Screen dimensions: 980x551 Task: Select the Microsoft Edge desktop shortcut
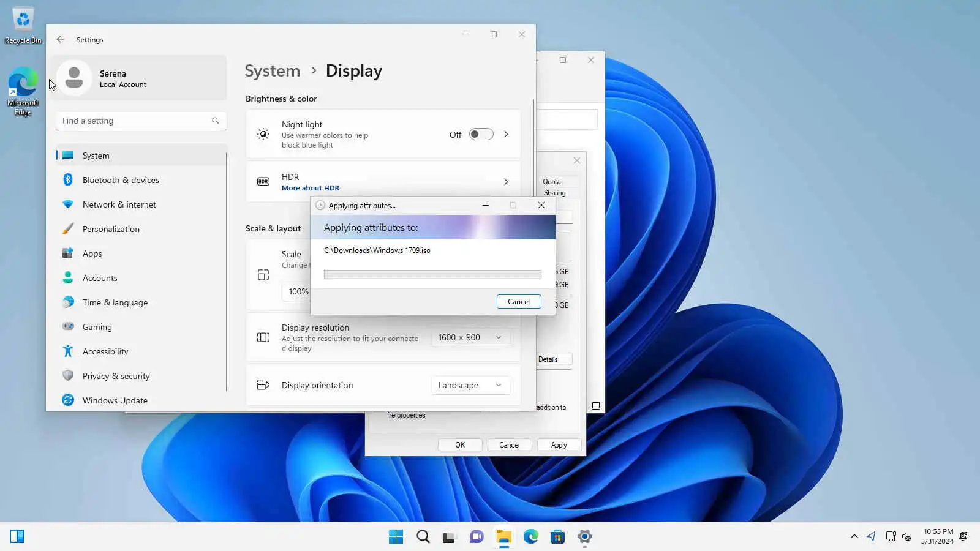[23, 91]
